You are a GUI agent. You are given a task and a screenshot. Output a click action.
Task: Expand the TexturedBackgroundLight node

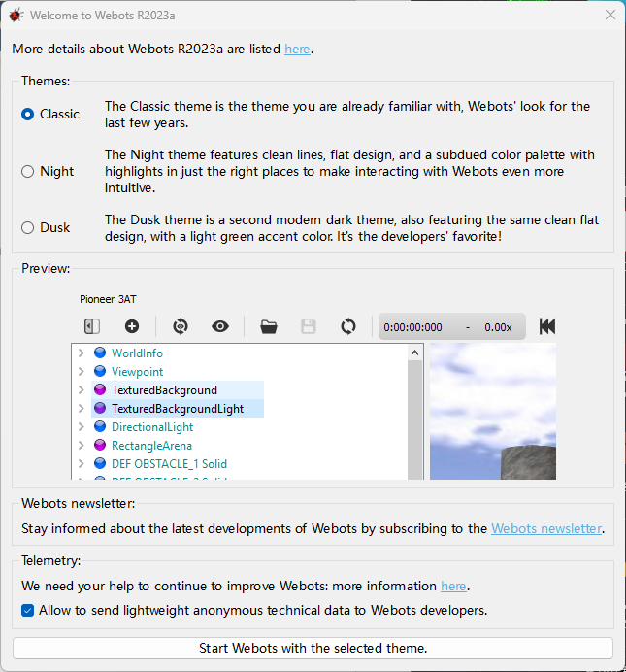(81, 408)
